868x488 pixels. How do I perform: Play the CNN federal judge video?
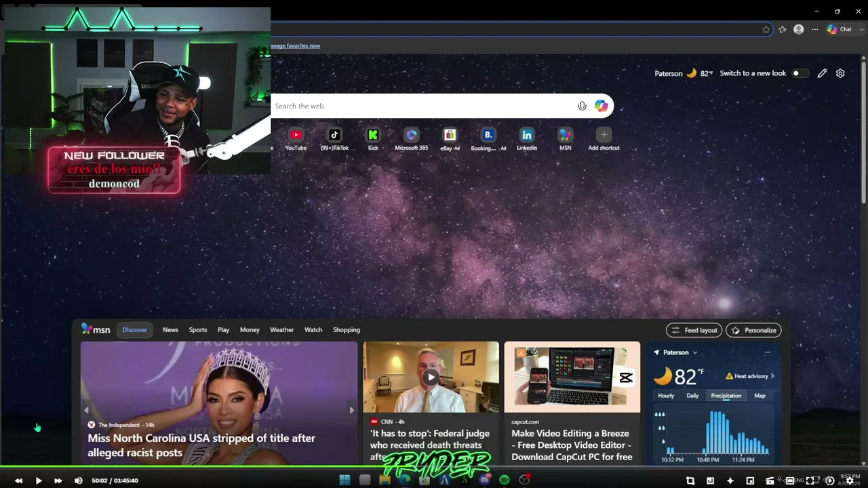point(431,377)
